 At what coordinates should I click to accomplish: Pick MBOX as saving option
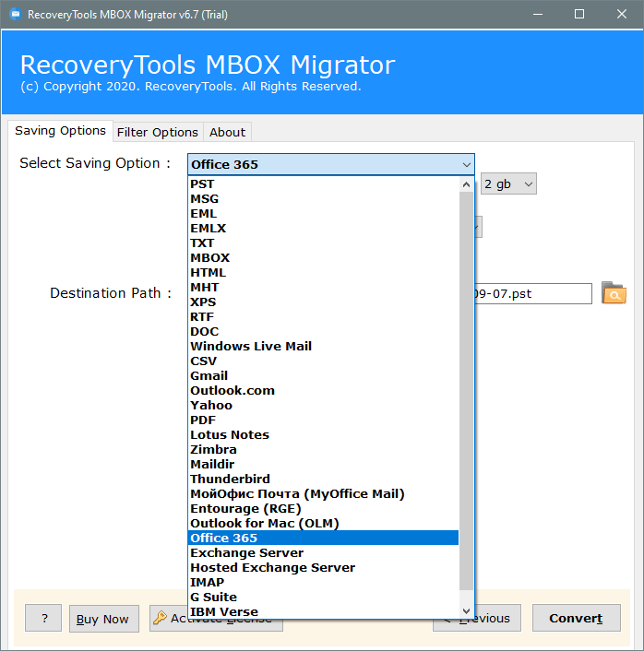pyautogui.click(x=323, y=258)
